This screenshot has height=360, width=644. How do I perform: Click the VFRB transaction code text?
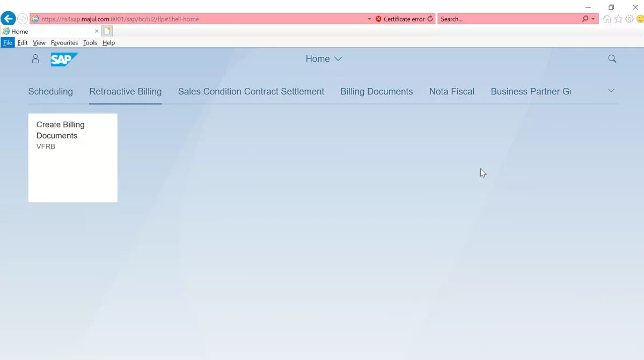click(46, 146)
